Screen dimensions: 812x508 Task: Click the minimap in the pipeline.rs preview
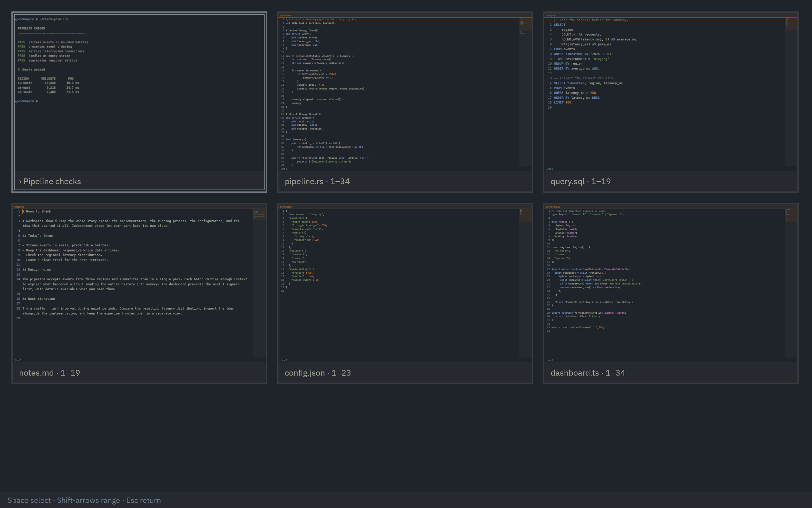[x=525, y=92]
